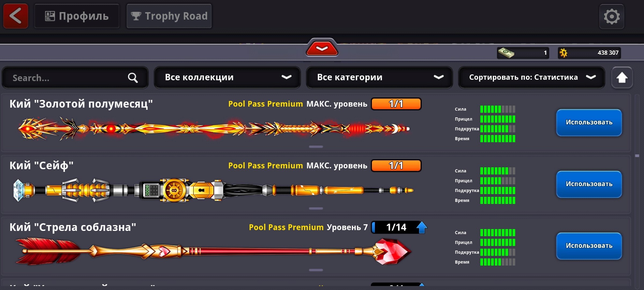Open the Все категории dropdown
This screenshot has width=644, height=290.
[379, 77]
